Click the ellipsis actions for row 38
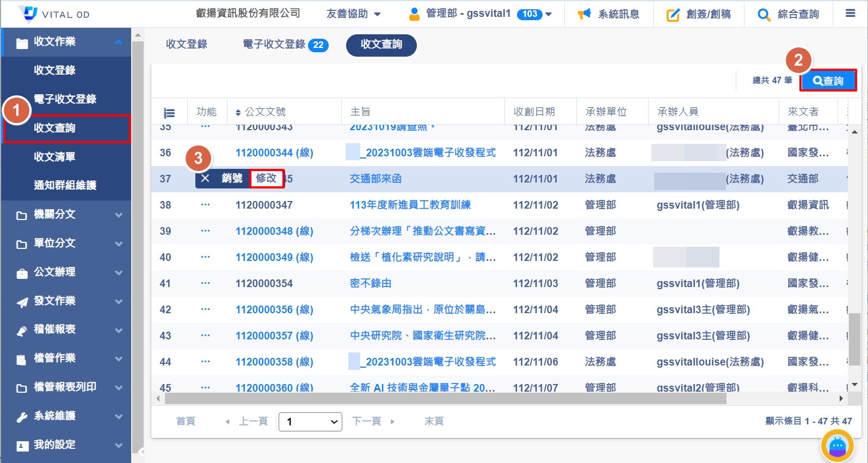Image resolution: width=868 pixels, height=463 pixels. (205, 205)
